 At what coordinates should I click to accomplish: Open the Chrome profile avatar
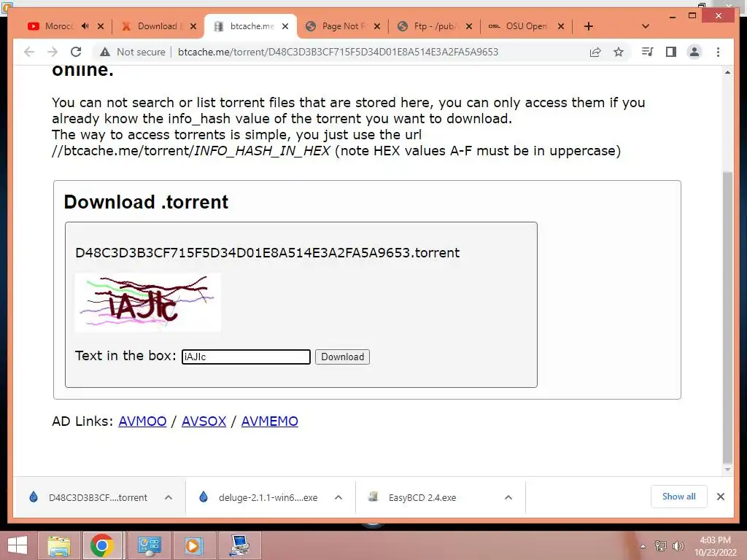click(x=694, y=52)
